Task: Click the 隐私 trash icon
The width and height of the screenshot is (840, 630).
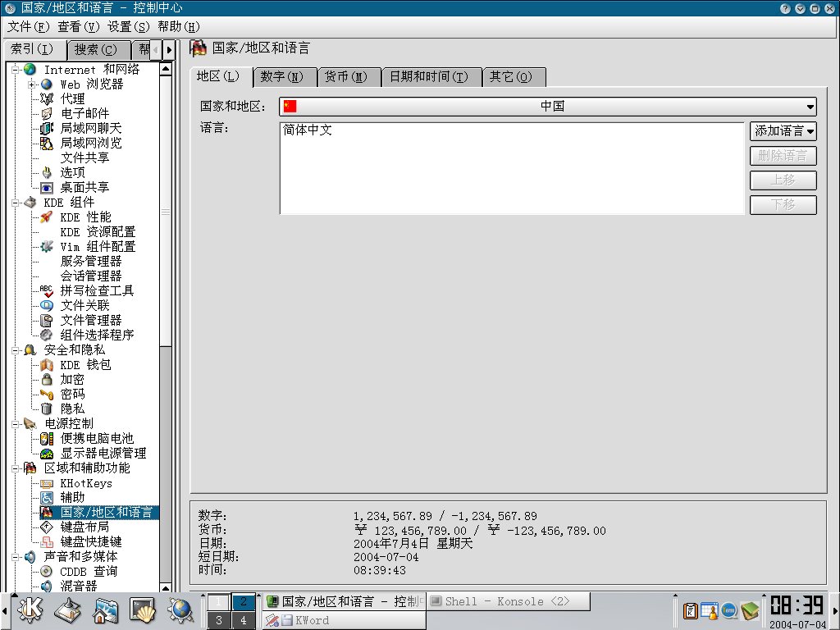Action: pyautogui.click(x=47, y=409)
